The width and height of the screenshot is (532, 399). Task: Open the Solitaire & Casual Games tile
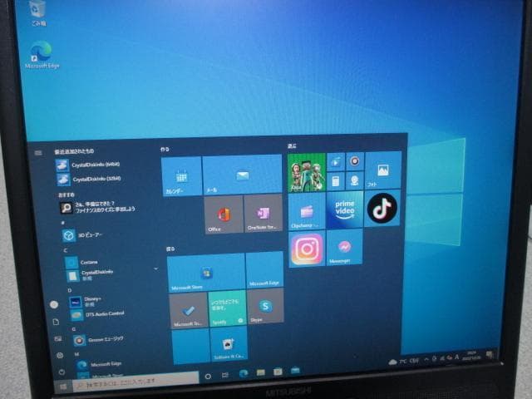[x=229, y=344]
